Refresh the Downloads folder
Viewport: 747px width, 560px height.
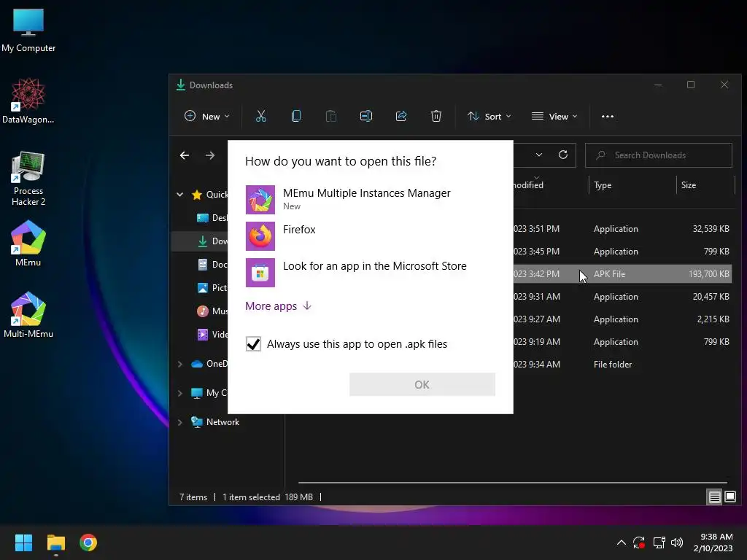[x=563, y=155]
